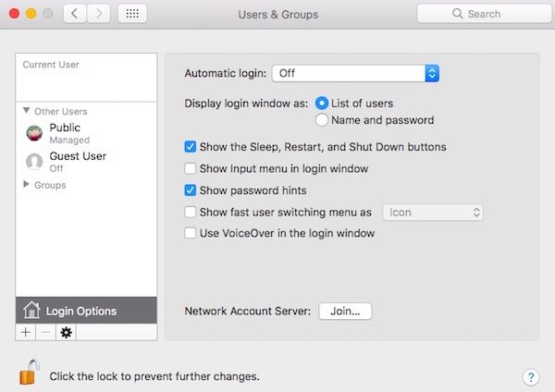Click the gear action menu icon

coord(66,332)
